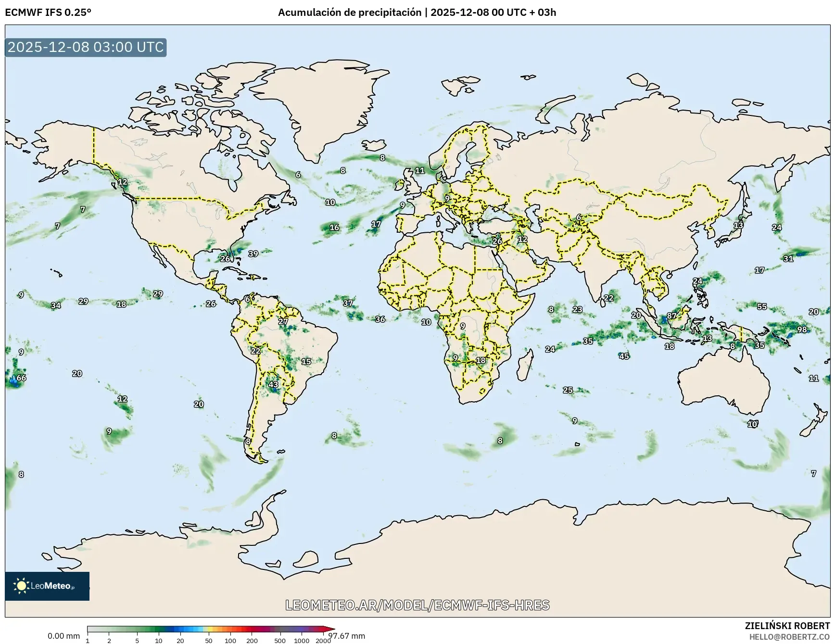Image resolution: width=835 pixels, height=644 pixels.
Task: Click the 87 precipitation label over Indonesia
Action: pos(671,316)
